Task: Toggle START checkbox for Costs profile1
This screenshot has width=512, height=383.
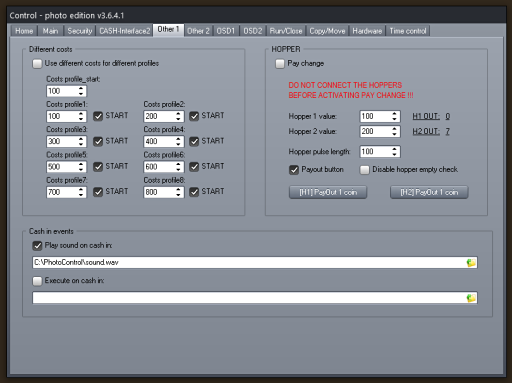Action: click(98, 116)
